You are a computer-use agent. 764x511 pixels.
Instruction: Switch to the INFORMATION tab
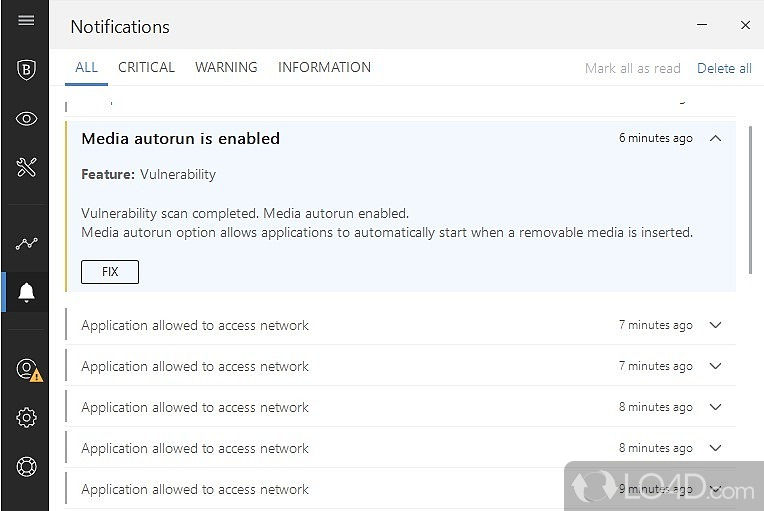point(324,67)
